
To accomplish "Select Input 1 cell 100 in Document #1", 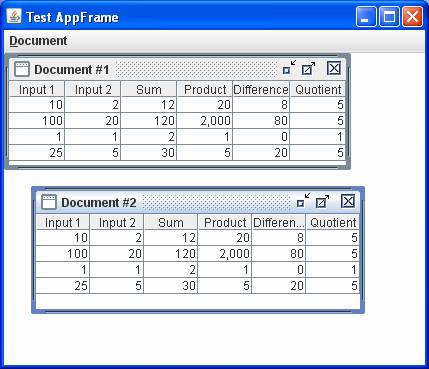I will point(37,121).
